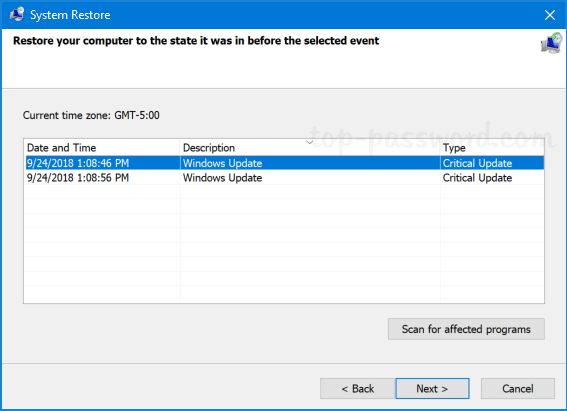The width and height of the screenshot is (567, 411).
Task: Click the System Restore title bar icon
Action: [x=17, y=14]
